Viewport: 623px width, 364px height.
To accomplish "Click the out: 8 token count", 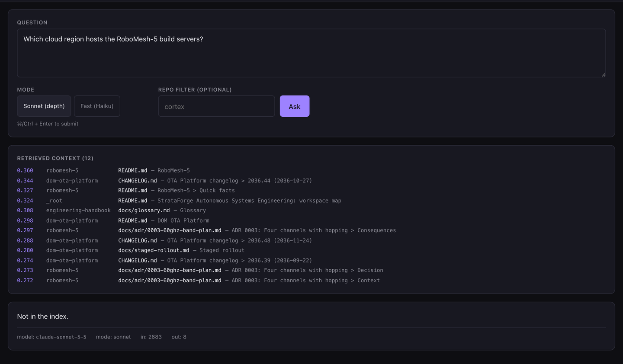I will [x=179, y=337].
